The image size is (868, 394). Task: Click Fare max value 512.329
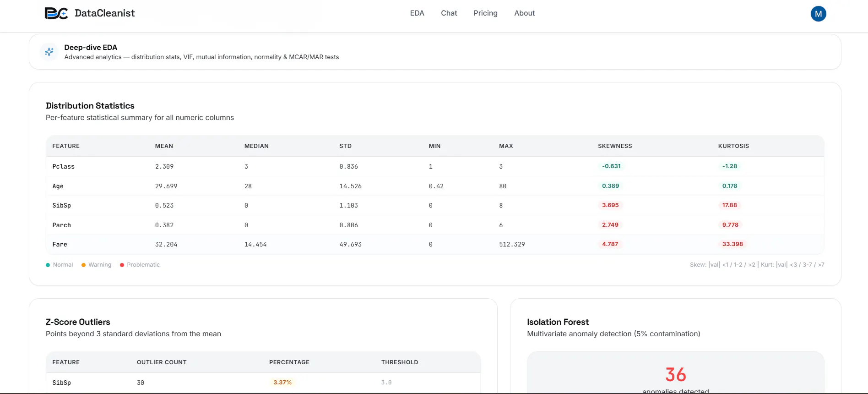coord(512,245)
